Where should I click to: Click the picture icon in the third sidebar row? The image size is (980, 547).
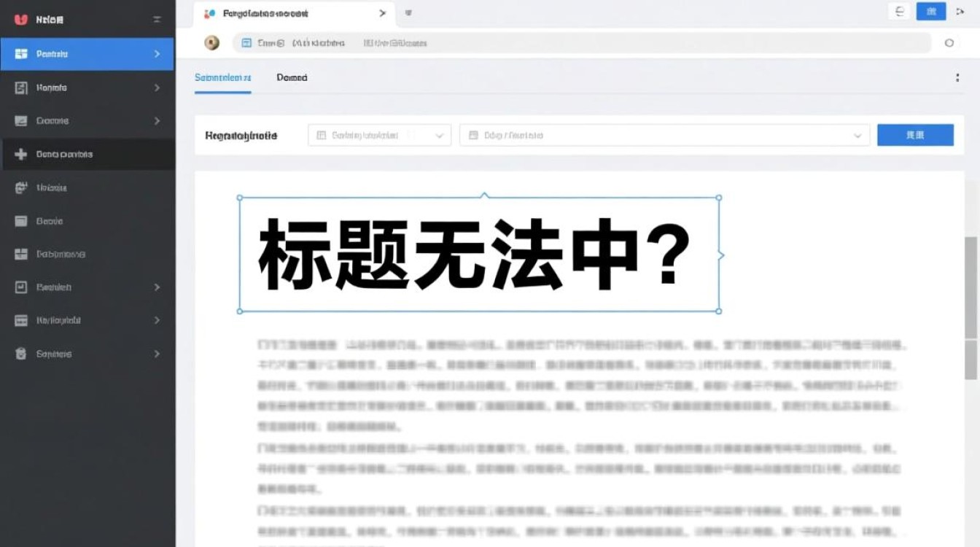coord(21,121)
